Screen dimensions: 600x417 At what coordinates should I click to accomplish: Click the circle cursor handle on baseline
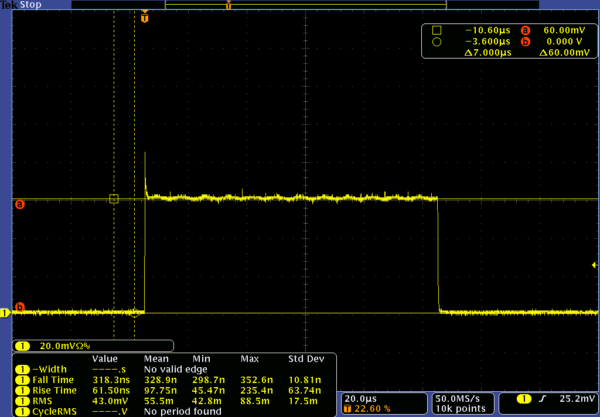click(x=134, y=313)
